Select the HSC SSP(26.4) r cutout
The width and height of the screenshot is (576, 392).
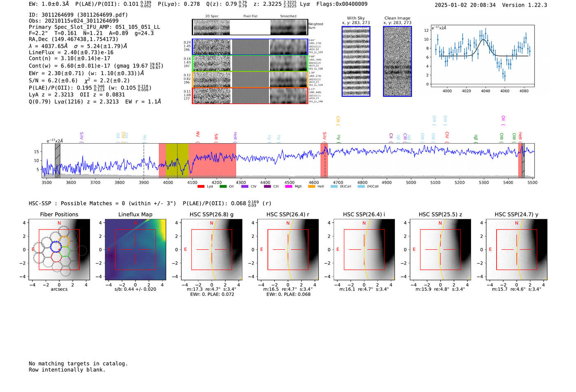point(288,250)
